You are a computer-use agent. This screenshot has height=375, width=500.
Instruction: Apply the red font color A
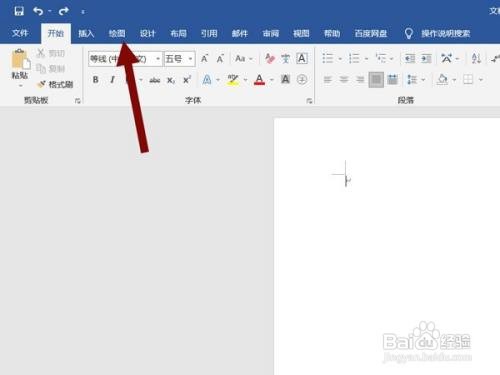259,80
